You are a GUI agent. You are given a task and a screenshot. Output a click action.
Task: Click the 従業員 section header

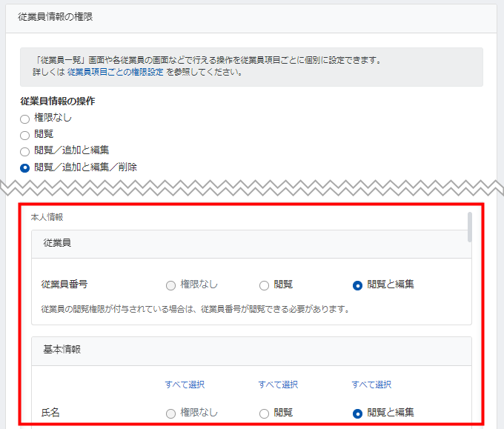252,244
